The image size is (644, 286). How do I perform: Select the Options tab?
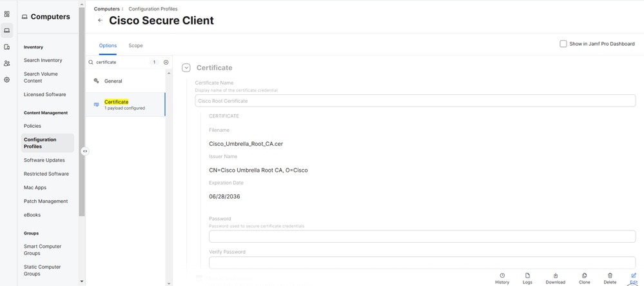coord(108,46)
